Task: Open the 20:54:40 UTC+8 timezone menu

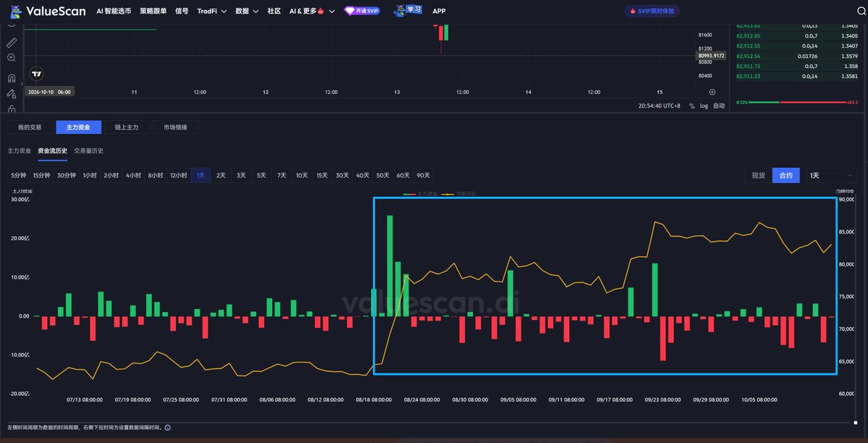Action: (x=659, y=106)
